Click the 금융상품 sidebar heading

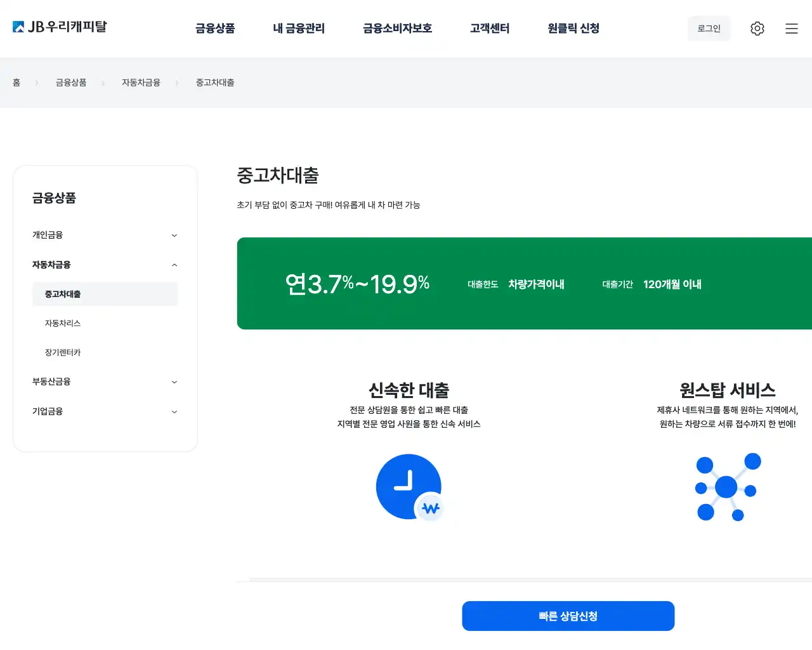click(55, 198)
